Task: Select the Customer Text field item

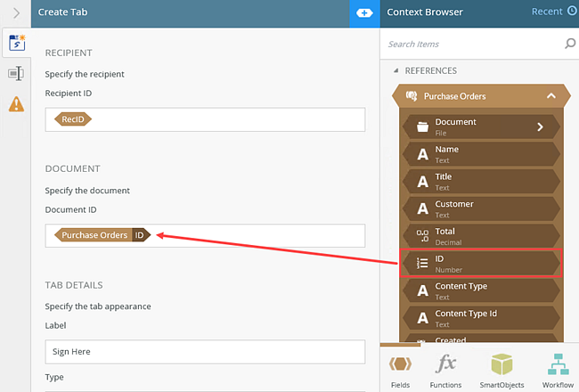Action: (481, 208)
